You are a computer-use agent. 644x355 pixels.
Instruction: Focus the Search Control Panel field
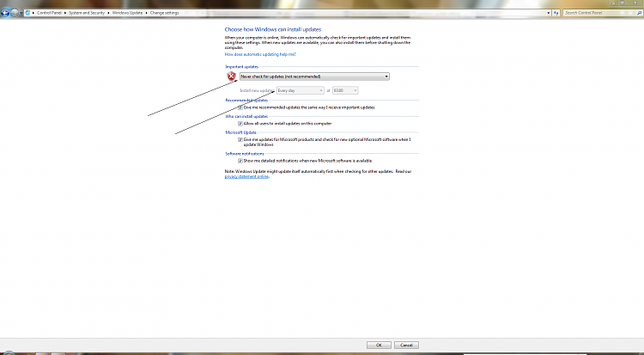click(x=599, y=13)
